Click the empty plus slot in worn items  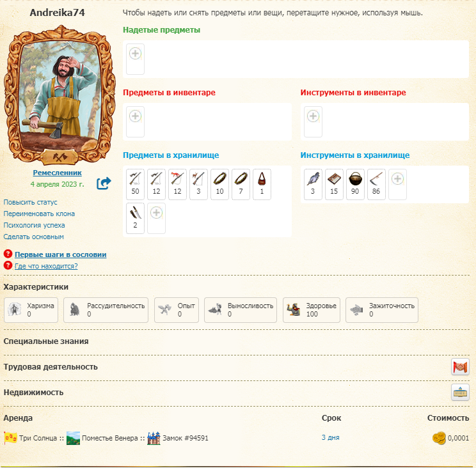coord(135,59)
